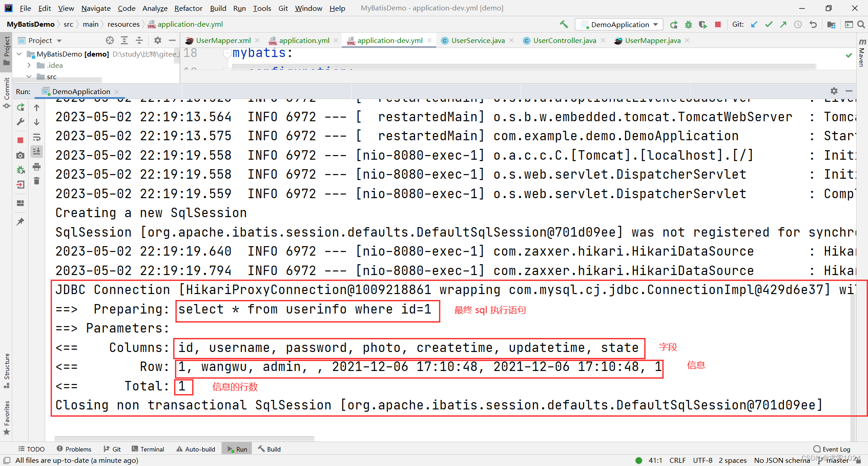The image size is (868, 466).
Task: Rerun application in Run panel
Action: 20,107
